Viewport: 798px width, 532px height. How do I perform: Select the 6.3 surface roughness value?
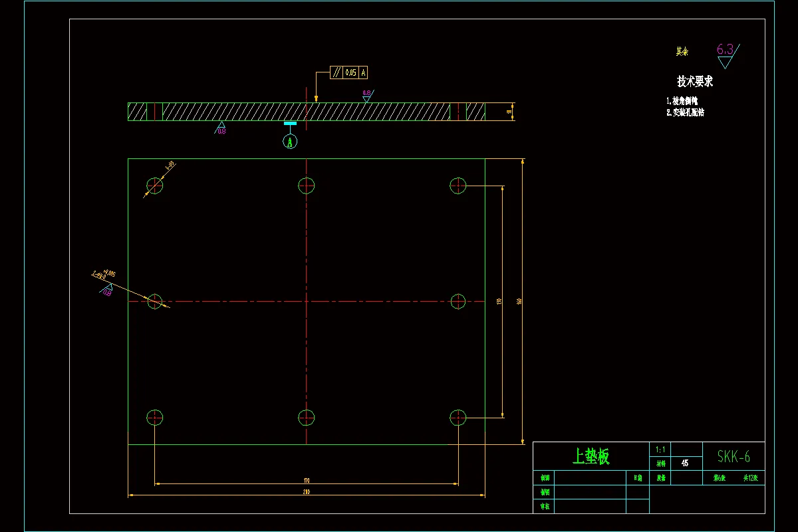[x=725, y=49]
